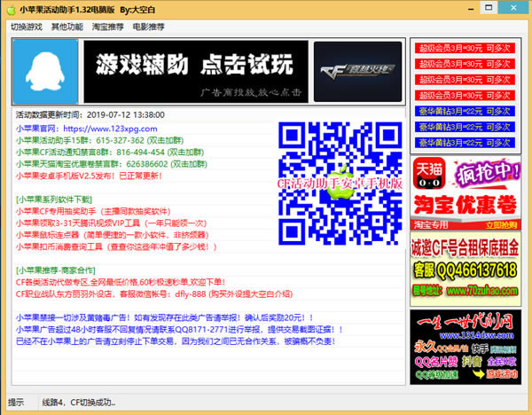Open the 淘宝推荐 menu
The image size is (532, 415).
click(x=108, y=27)
